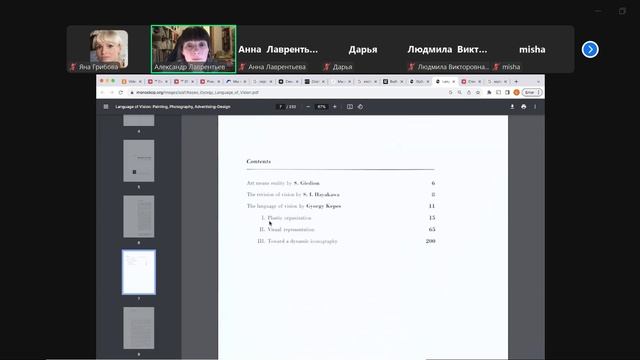Screen dimensions: 640x360
Task: Open the browser side panel icon
Action: pos(507,93)
